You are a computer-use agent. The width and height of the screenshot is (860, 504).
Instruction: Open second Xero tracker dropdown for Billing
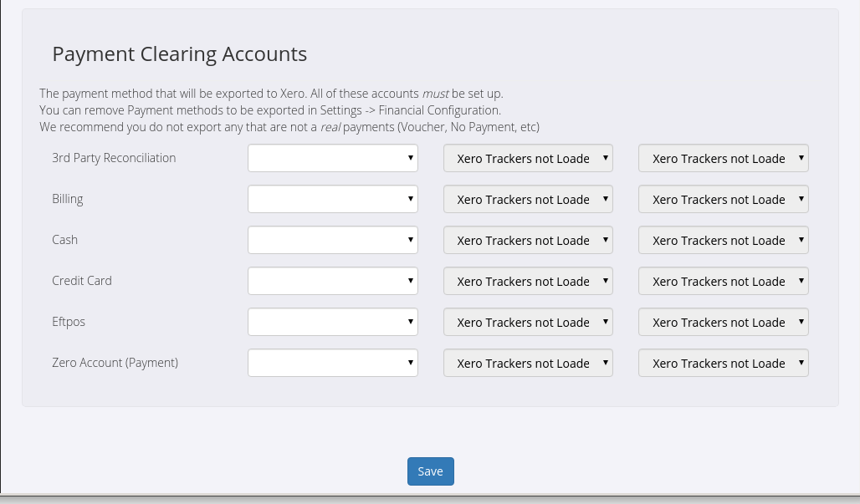click(723, 199)
